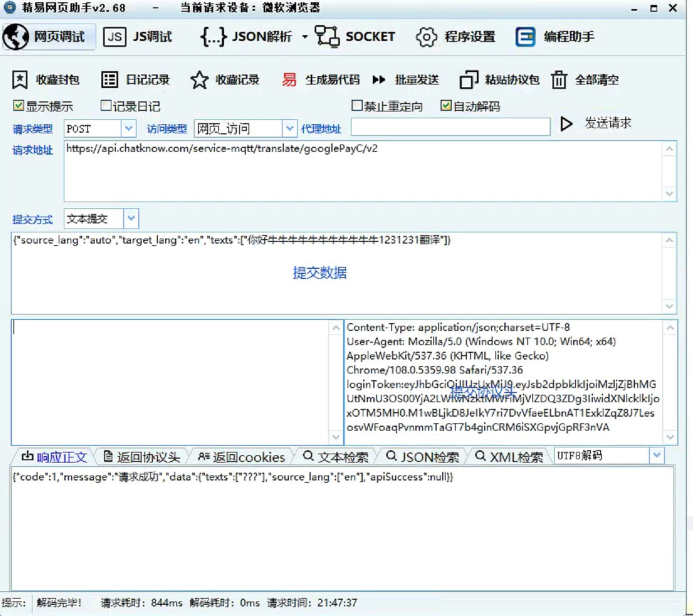Enable the 记录日记 checkbox

pyautogui.click(x=106, y=106)
